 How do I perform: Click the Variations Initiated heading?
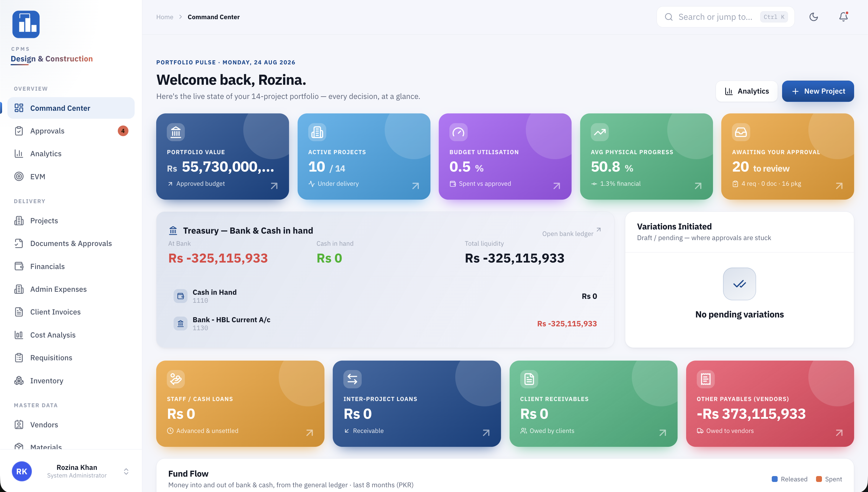click(x=674, y=227)
